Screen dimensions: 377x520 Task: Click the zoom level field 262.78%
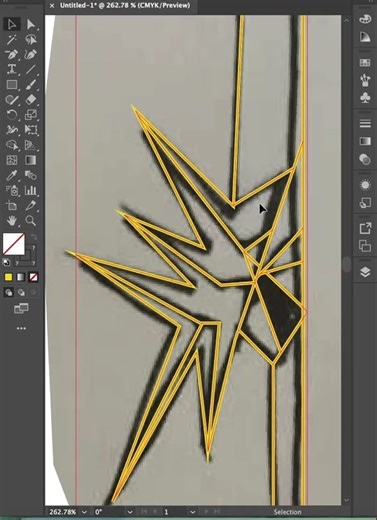(63, 512)
